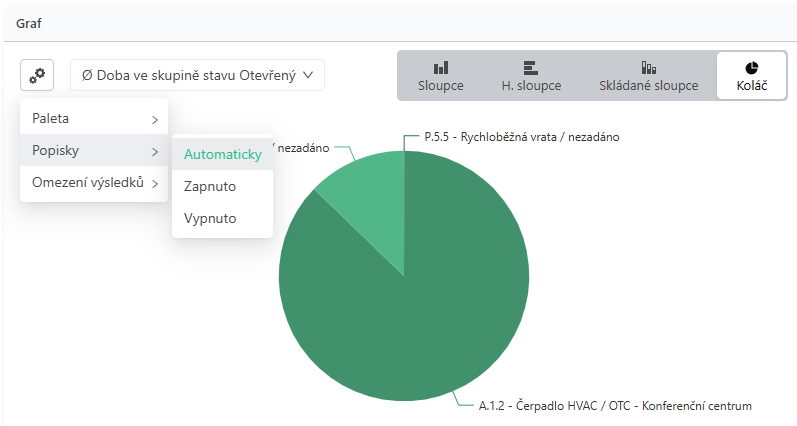Switch the chart type to Skládané sloupce
The image size is (797, 426).
pyautogui.click(x=649, y=76)
